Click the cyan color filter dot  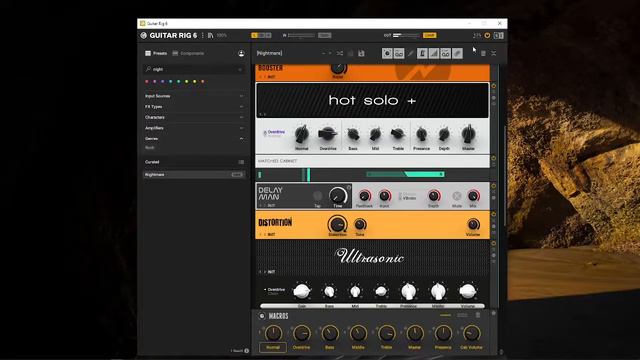171,82
